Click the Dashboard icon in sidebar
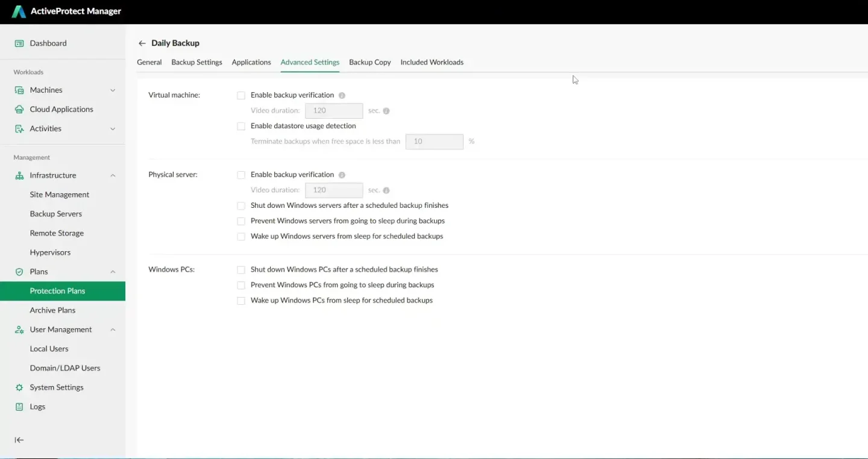This screenshot has height=459, width=868. [19, 43]
